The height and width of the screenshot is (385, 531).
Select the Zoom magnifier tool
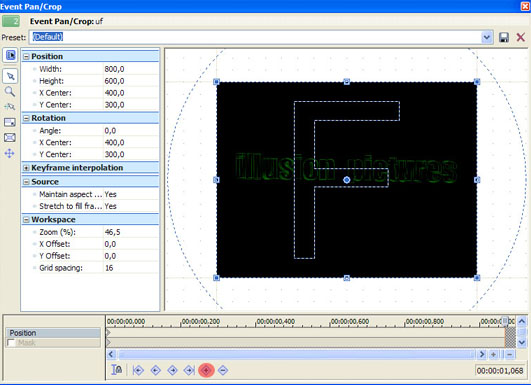pos(10,91)
